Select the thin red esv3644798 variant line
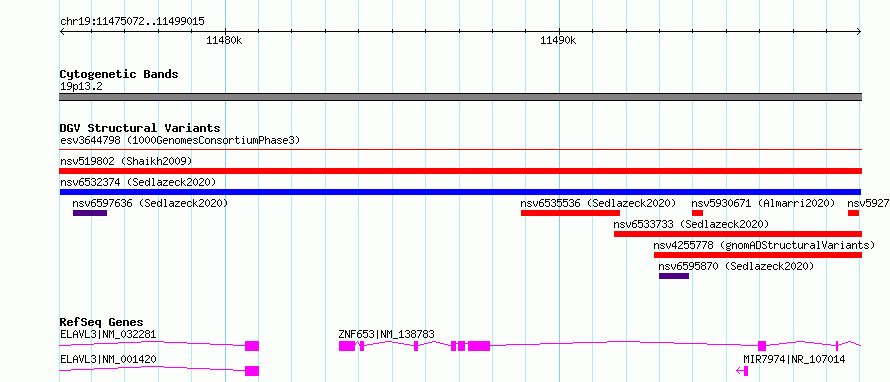 point(460,150)
